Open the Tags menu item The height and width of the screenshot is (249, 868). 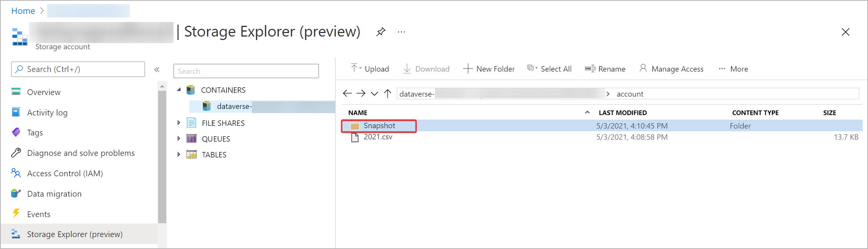tap(35, 133)
